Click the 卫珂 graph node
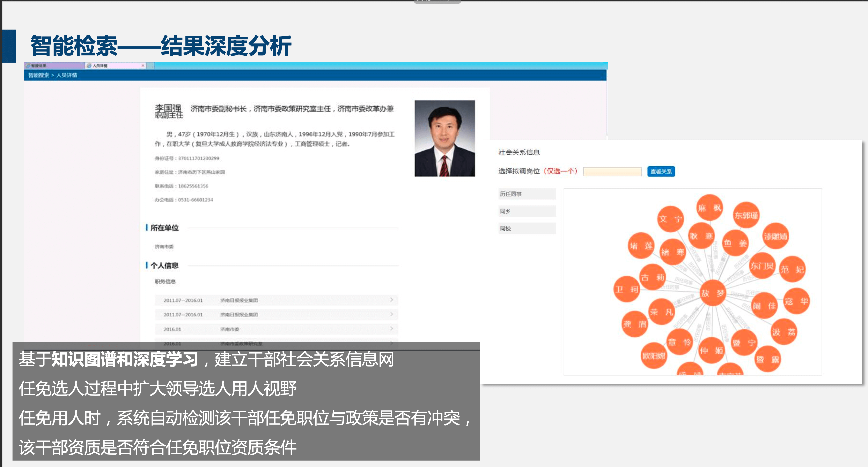 pos(626,289)
